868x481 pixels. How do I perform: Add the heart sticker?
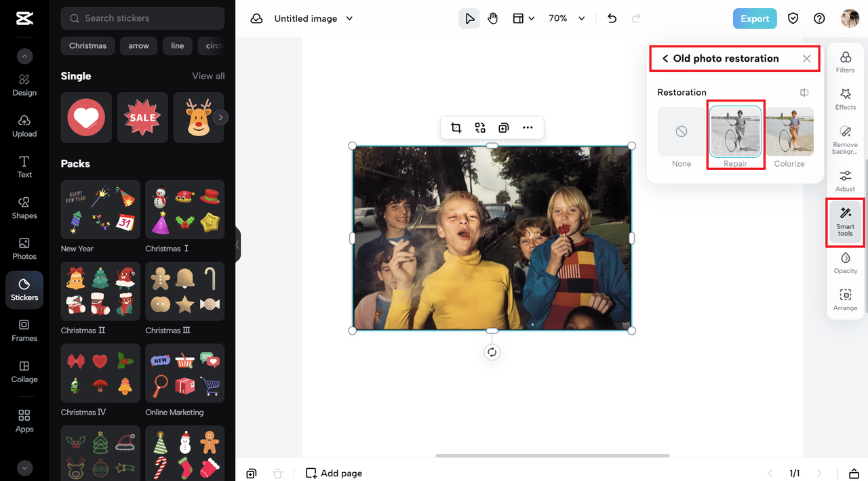click(x=86, y=117)
